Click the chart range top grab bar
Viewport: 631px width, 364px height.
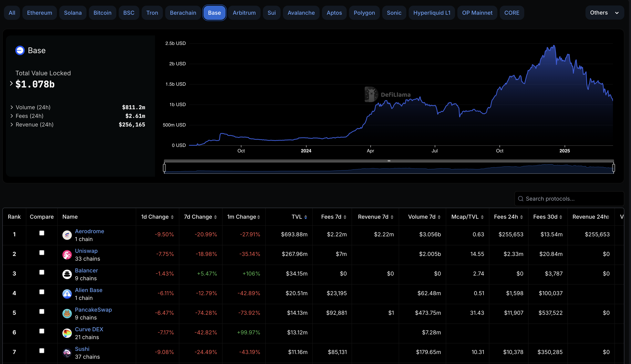click(x=389, y=161)
